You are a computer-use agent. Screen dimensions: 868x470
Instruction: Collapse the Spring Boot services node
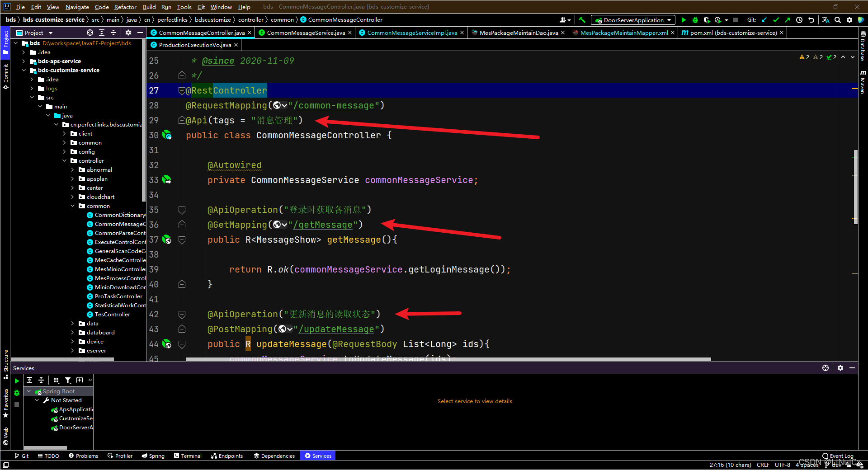(x=29, y=391)
